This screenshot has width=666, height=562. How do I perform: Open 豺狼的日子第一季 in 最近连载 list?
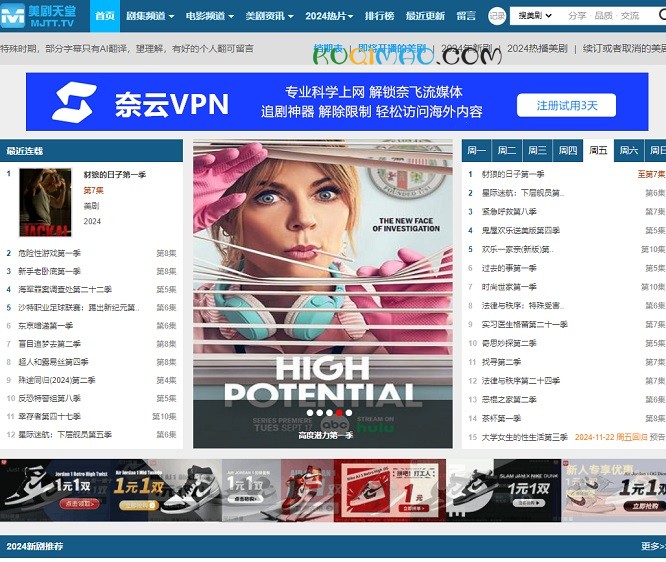tap(115, 175)
